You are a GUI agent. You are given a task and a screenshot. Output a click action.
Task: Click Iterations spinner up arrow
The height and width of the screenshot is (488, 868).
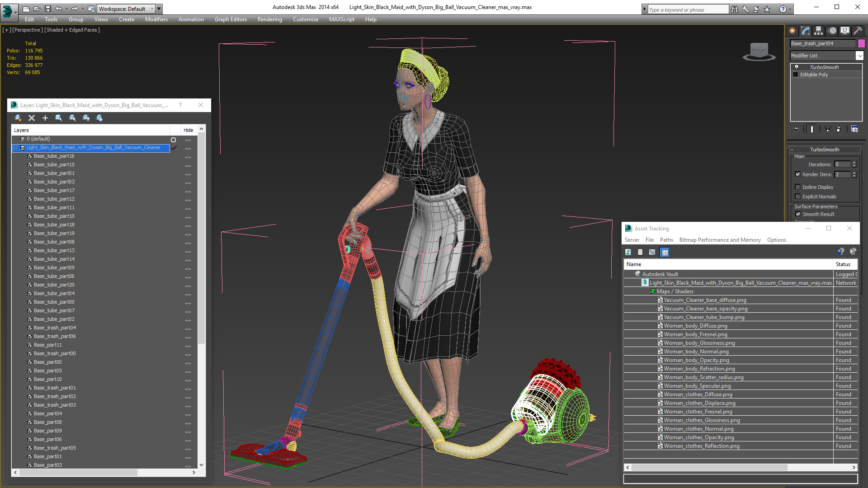point(854,163)
